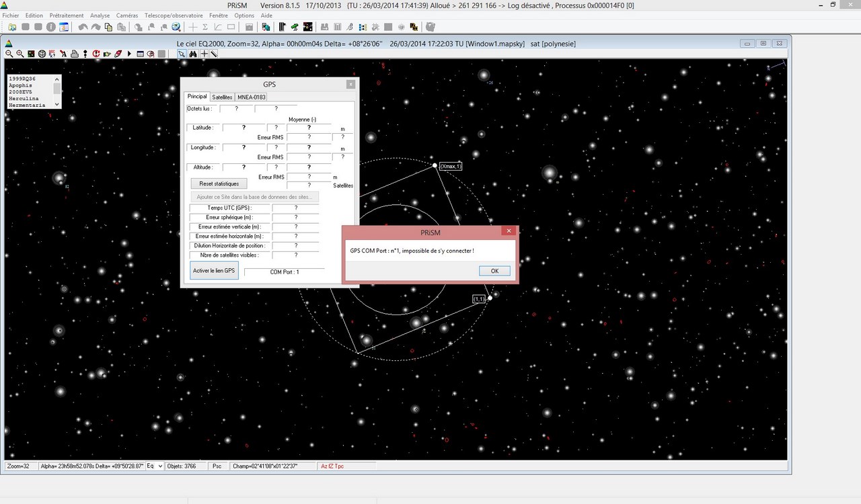
Task: Select the arrow pointer tool
Action: coord(182,54)
